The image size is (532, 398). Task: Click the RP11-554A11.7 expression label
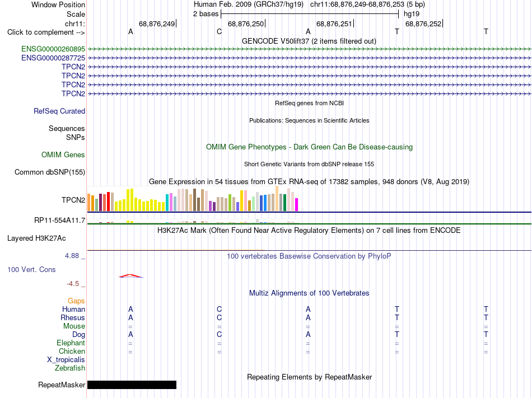pos(60,221)
